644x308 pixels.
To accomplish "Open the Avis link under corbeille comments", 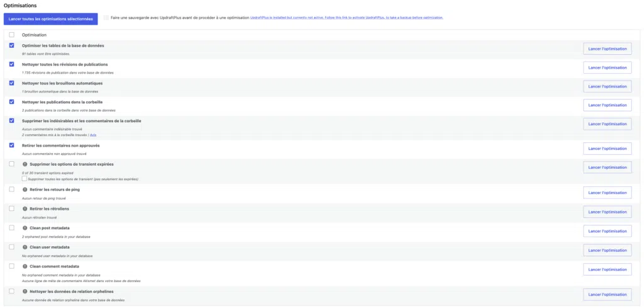I will point(93,135).
